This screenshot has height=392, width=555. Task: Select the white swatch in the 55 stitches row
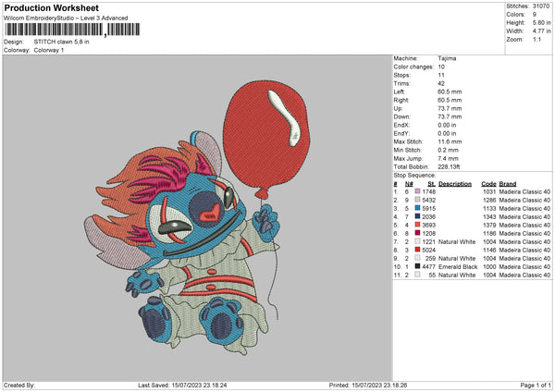[x=418, y=275]
